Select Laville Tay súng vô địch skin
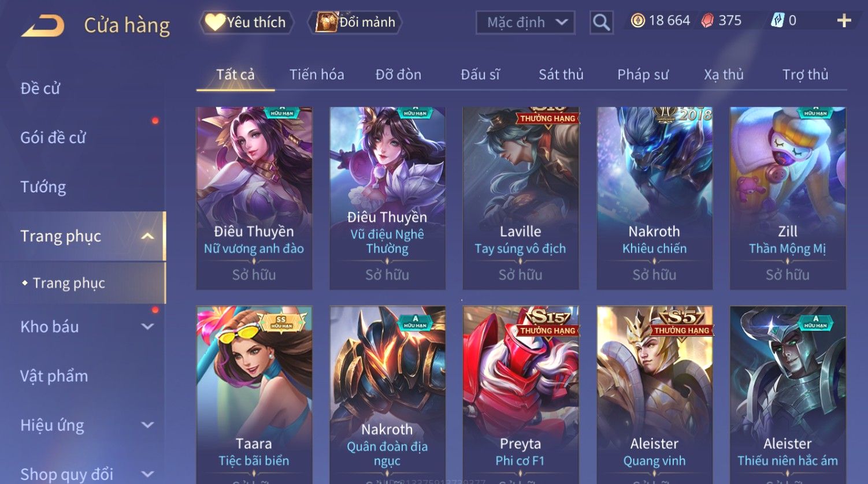This screenshot has width=868, height=484. (521, 198)
